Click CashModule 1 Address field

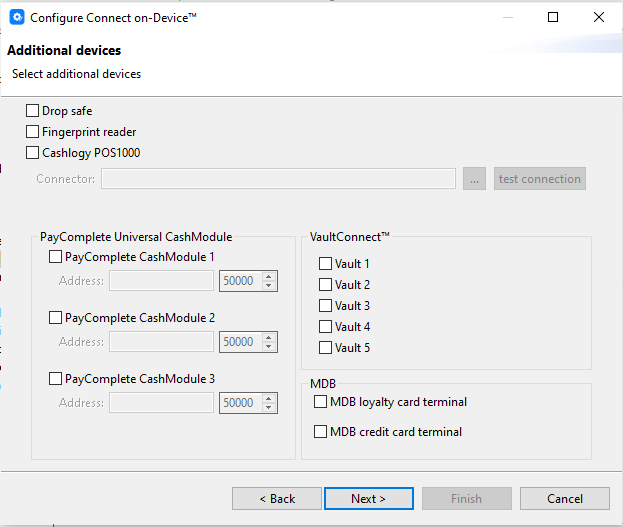click(x=161, y=281)
